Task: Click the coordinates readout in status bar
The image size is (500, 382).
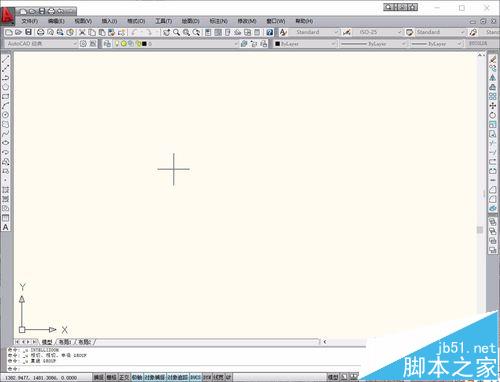Action: click(41, 378)
